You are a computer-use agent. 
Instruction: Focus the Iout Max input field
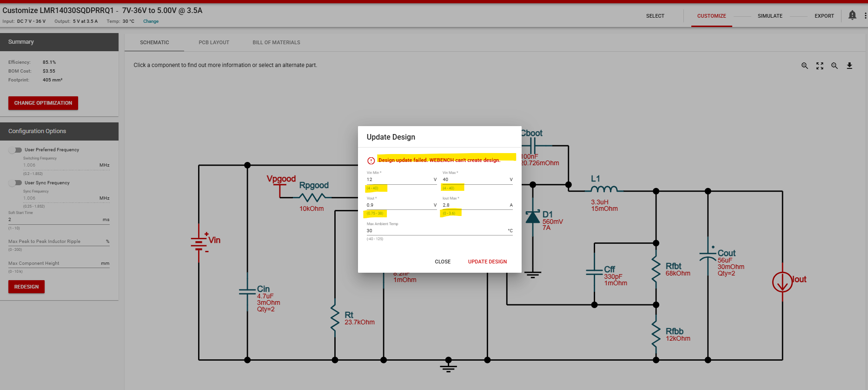477,205
